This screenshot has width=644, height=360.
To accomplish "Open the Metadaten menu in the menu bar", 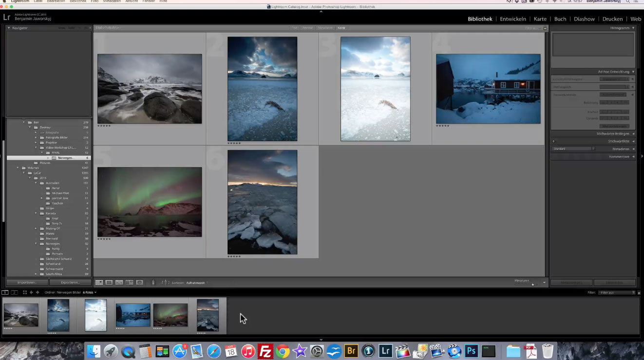I will click(x=112, y=1).
